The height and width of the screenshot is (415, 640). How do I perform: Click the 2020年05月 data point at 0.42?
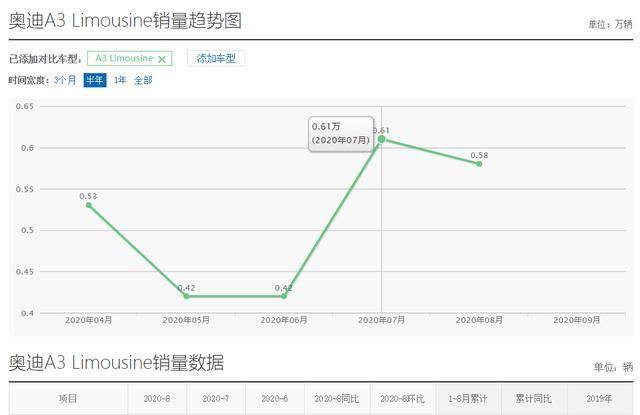(x=186, y=296)
